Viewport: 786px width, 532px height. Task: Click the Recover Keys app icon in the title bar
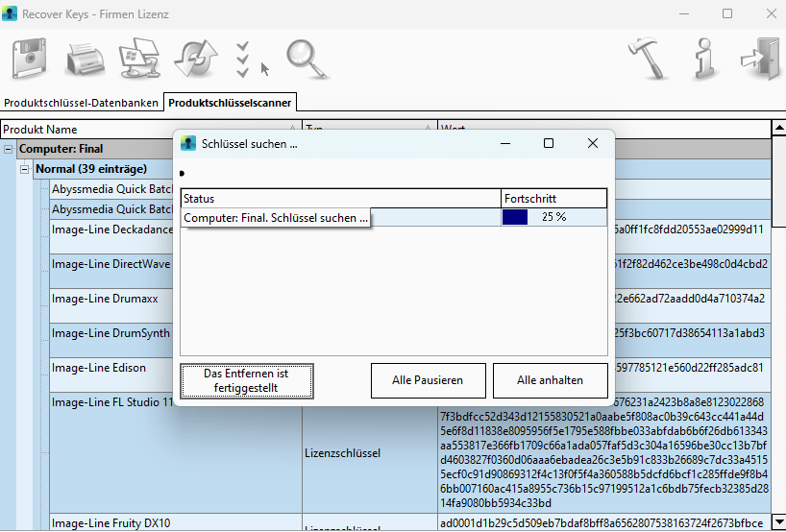[10, 13]
